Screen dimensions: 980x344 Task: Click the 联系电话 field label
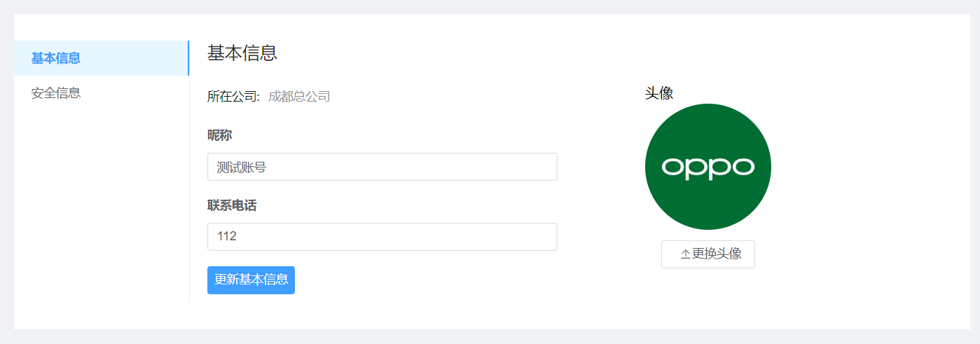pos(232,205)
